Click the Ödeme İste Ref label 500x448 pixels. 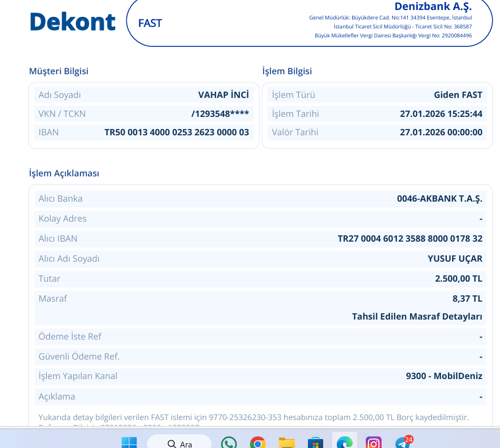click(70, 336)
